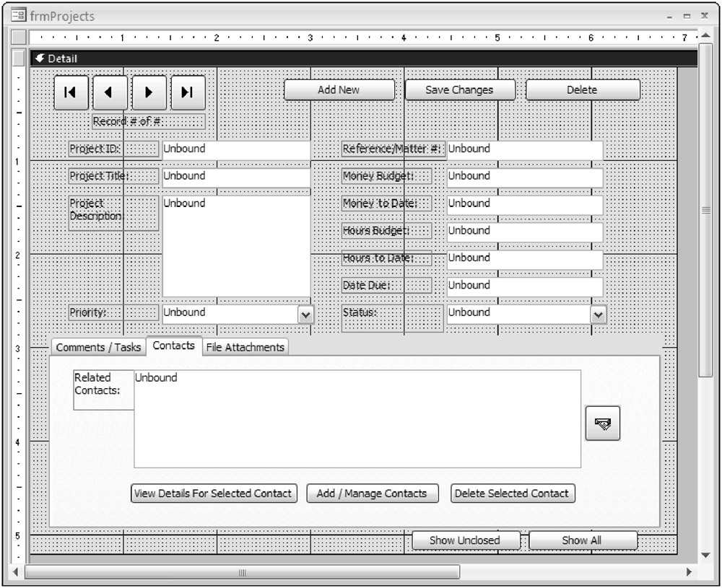
Task: Click View Details For Selected Contact button
Action: pos(213,493)
